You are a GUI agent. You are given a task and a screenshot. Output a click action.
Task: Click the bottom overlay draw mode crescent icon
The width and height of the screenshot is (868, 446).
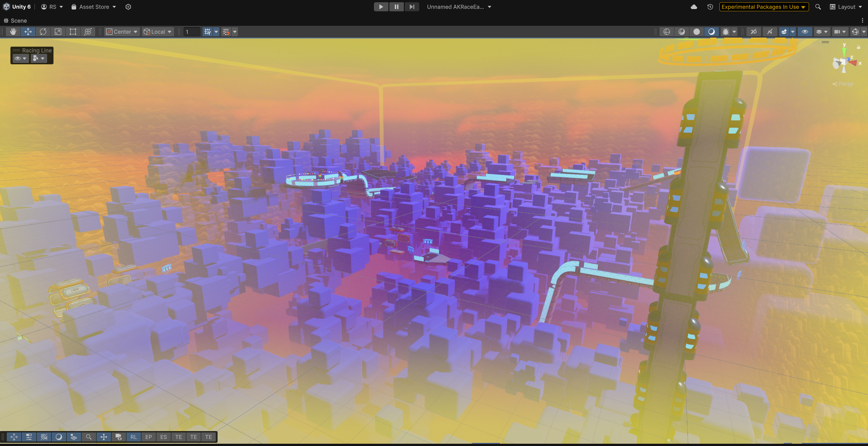59,437
